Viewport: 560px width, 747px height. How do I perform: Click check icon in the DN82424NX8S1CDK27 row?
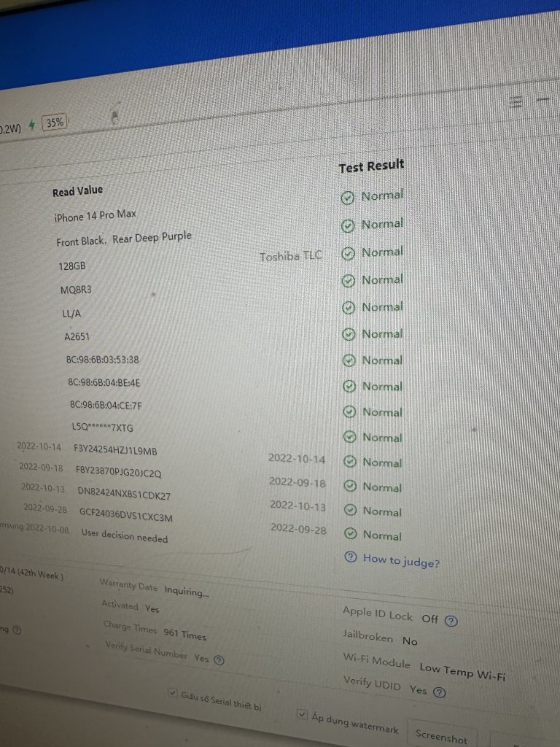351,510
